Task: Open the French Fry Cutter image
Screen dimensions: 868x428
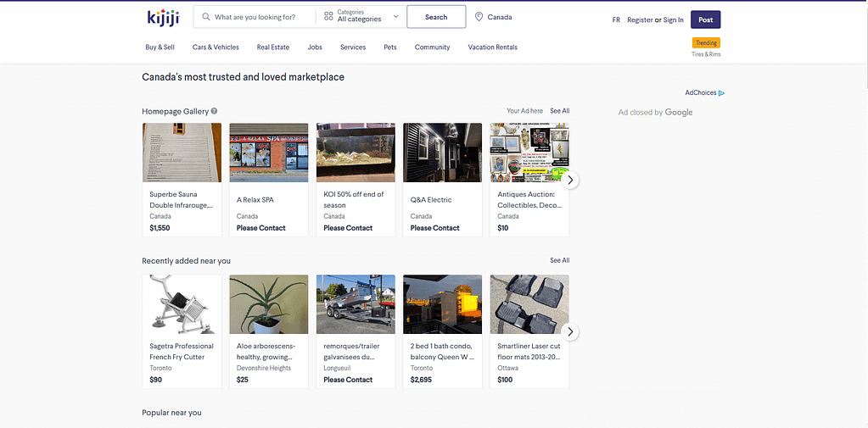Action: [182, 305]
